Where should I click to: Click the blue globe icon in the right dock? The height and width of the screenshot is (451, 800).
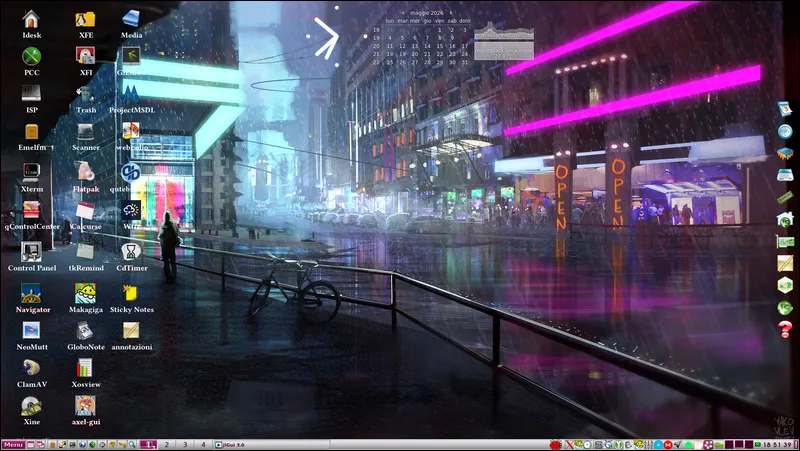coord(785,132)
